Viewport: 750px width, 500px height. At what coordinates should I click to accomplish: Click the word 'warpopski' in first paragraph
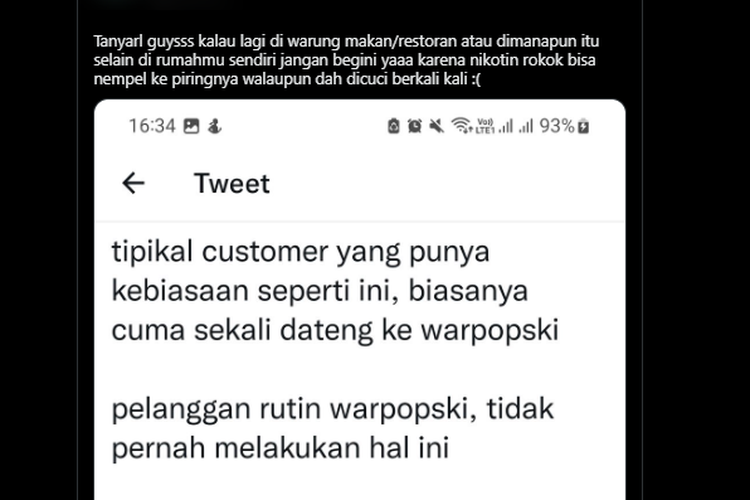click(490, 331)
